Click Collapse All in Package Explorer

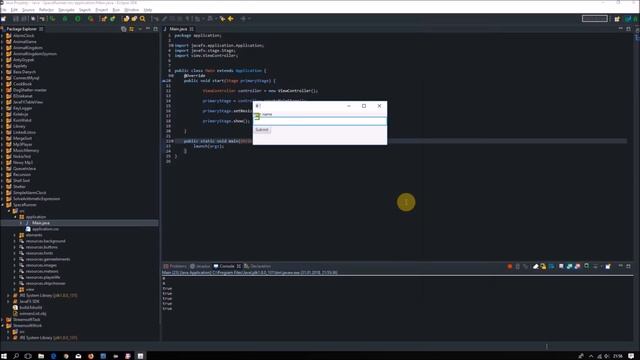pos(124,29)
